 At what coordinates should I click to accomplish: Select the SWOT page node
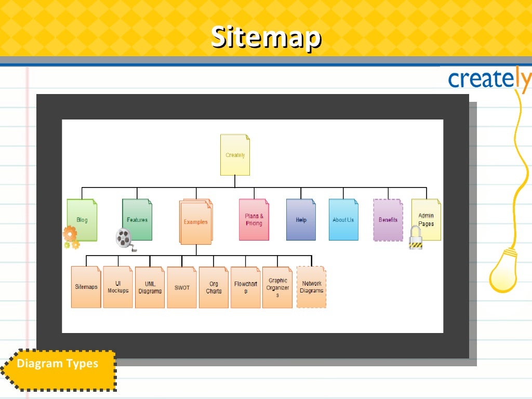tap(182, 287)
